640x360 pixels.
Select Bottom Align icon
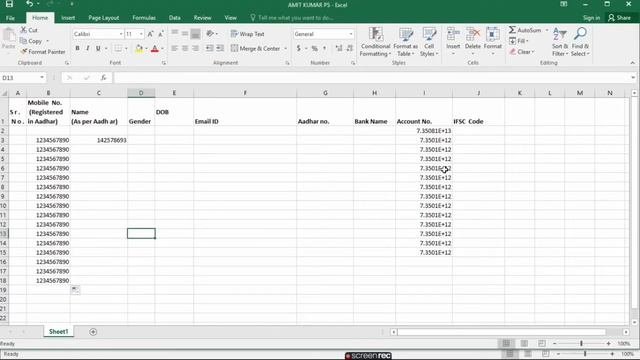coord(196,33)
